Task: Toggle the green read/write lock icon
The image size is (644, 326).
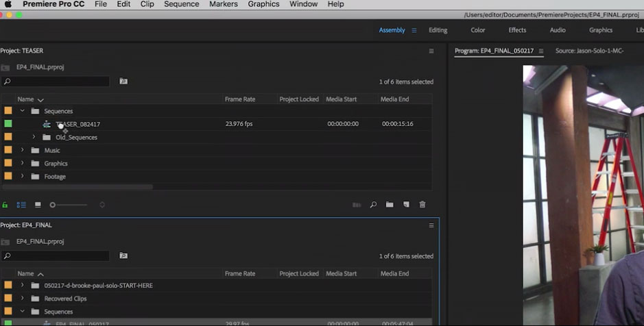Action: coord(5,205)
